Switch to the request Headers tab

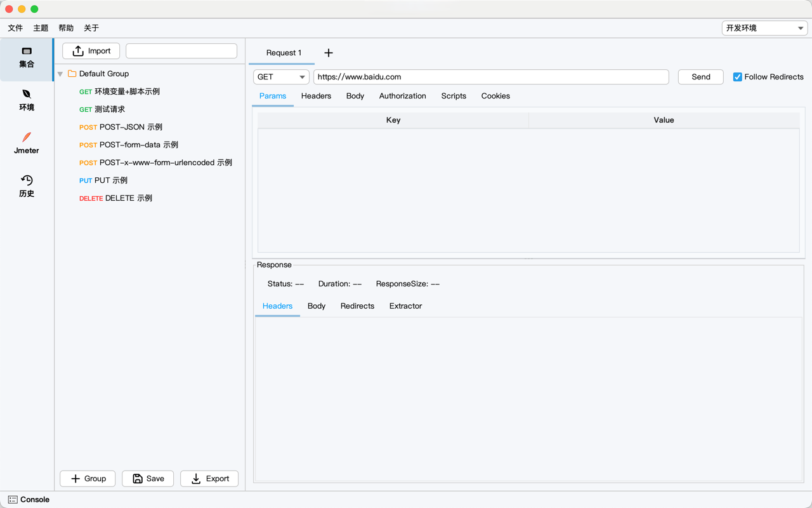click(x=316, y=96)
